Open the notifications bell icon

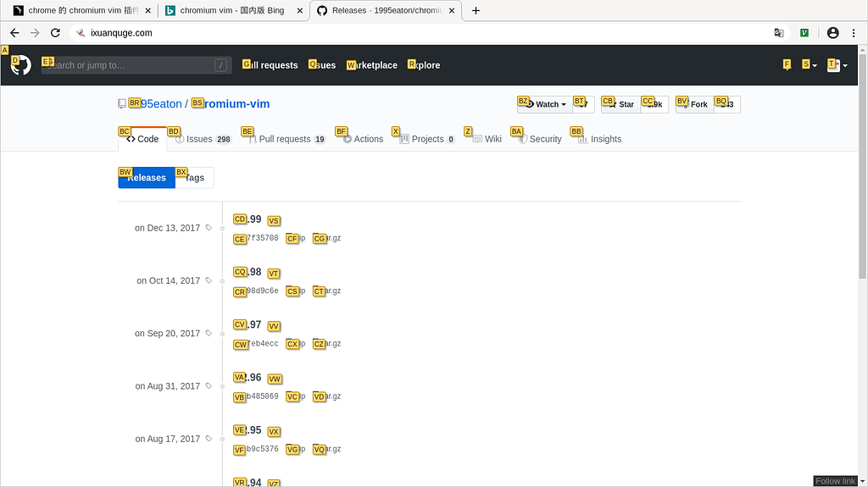coord(787,65)
